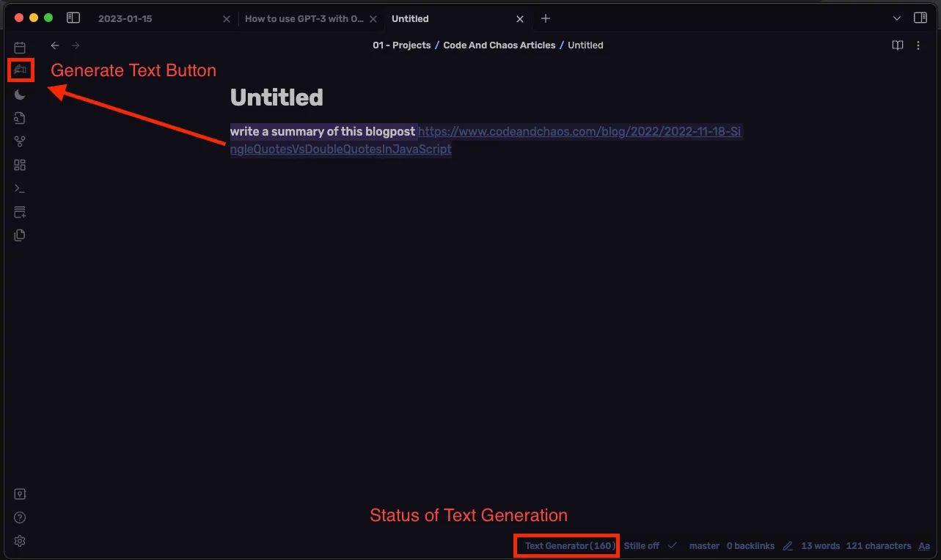This screenshot has height=560, width=941.
Task: Switch to the 2023-01-15 tab
Action: [125, 19]
